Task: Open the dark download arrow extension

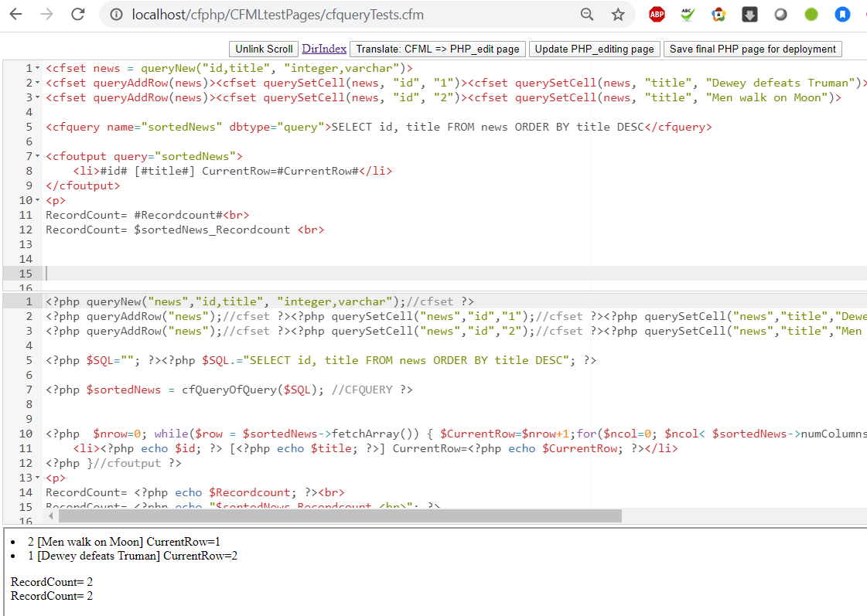Action: tap(749, 14)
